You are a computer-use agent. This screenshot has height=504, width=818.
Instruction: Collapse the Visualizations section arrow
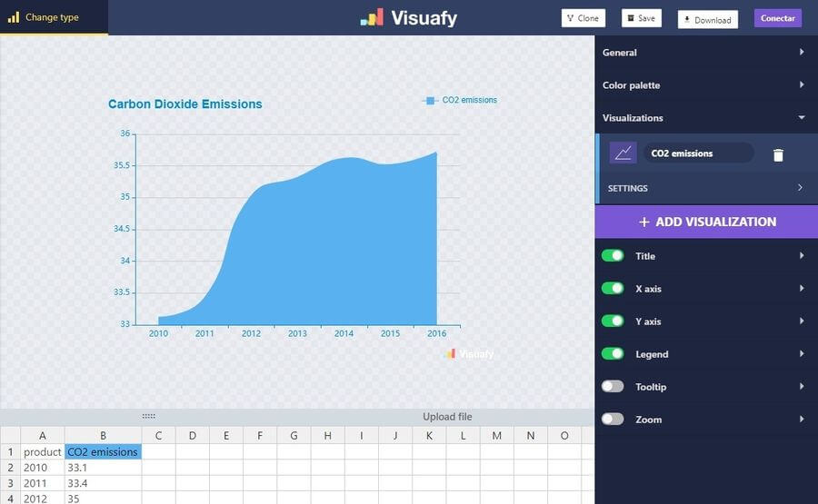pos(802,117)
